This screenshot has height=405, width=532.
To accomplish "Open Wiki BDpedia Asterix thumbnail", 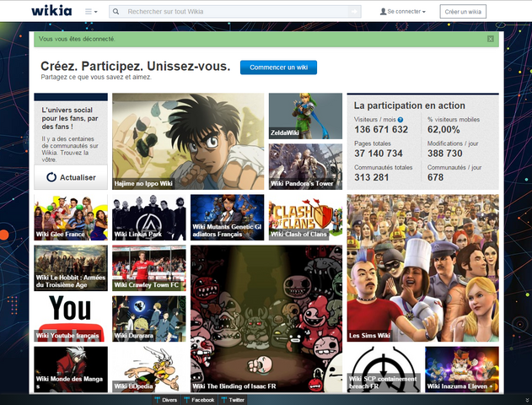I will [149, 370].
